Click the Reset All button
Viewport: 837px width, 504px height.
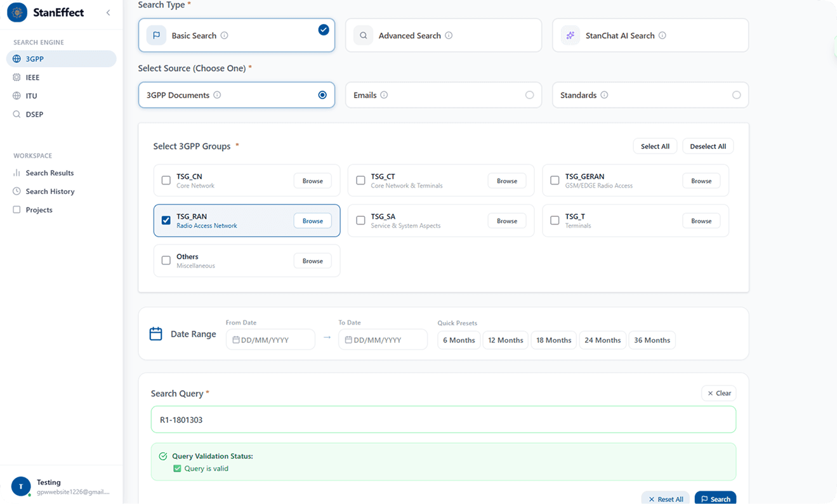(666, 499)
